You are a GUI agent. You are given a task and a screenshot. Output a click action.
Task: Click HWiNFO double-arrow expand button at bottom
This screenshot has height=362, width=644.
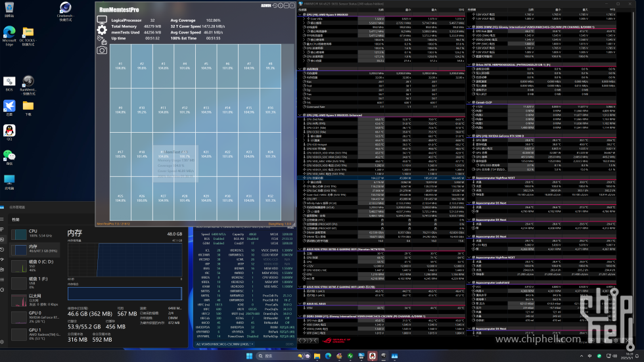(313, 340)
